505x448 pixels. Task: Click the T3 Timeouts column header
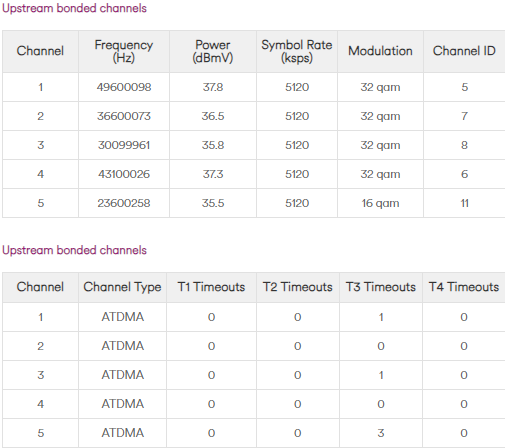click(381, 287)
